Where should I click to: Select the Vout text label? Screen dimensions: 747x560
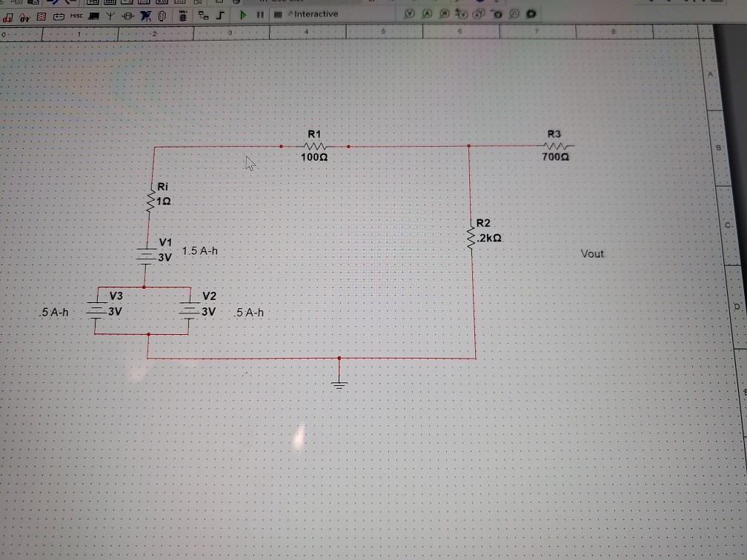pyautogui.click(x=591, y=254)
